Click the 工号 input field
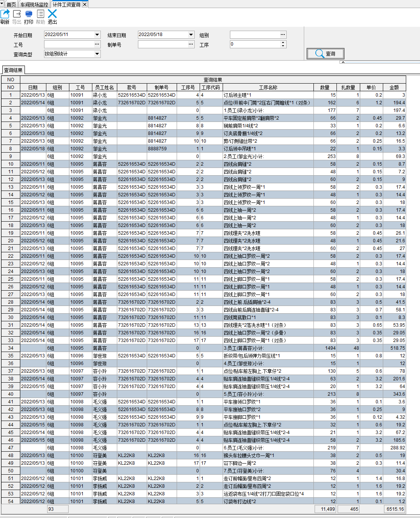 (x=69, y=44)
